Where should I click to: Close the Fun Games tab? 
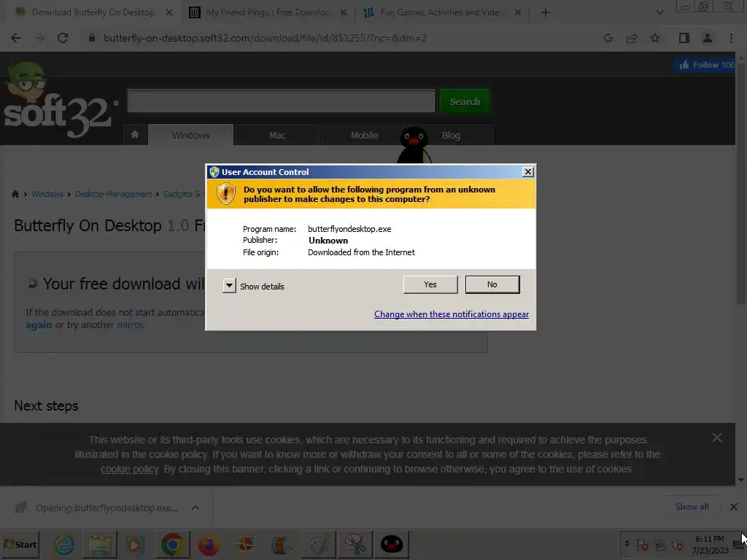click(x=518, y=12)
